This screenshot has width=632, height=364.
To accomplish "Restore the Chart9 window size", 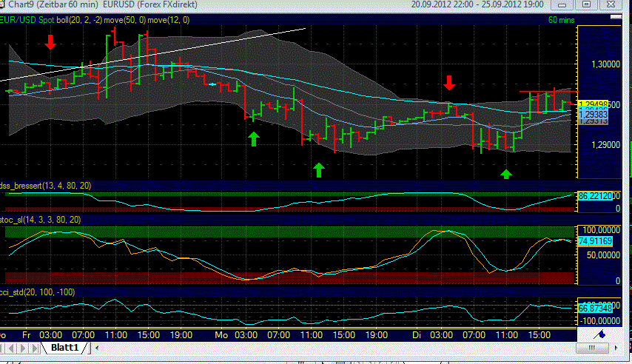I will (x=586, y=4).
